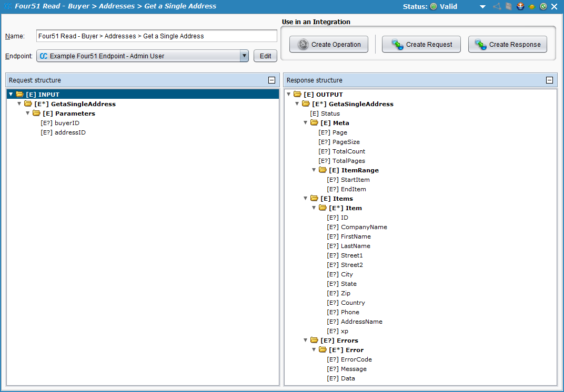This screenshot has height=392, width=564.
Task: Click the Edit endpoint button
Action: click(x=265, y=56)
